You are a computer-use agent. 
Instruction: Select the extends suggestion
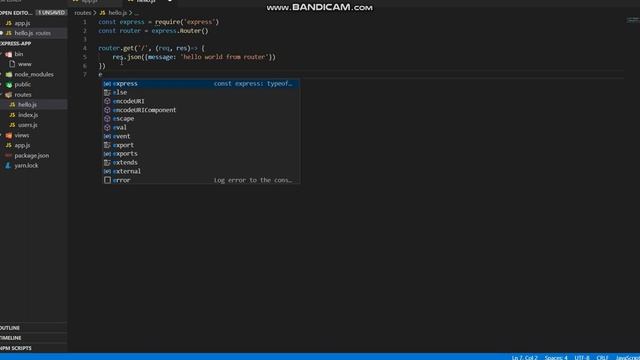(201, 163)
